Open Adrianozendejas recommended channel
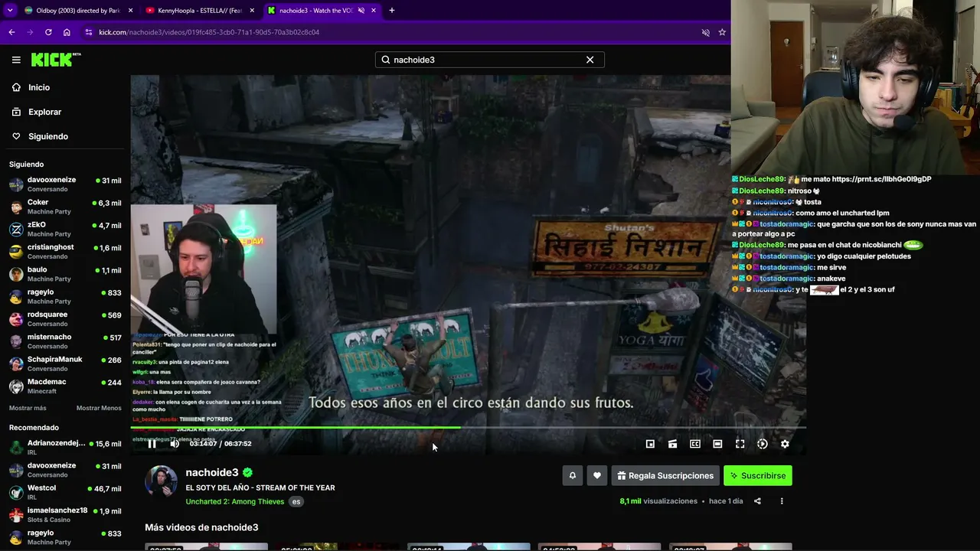Viewport: 980px width, 551px height. click(65, 448)
